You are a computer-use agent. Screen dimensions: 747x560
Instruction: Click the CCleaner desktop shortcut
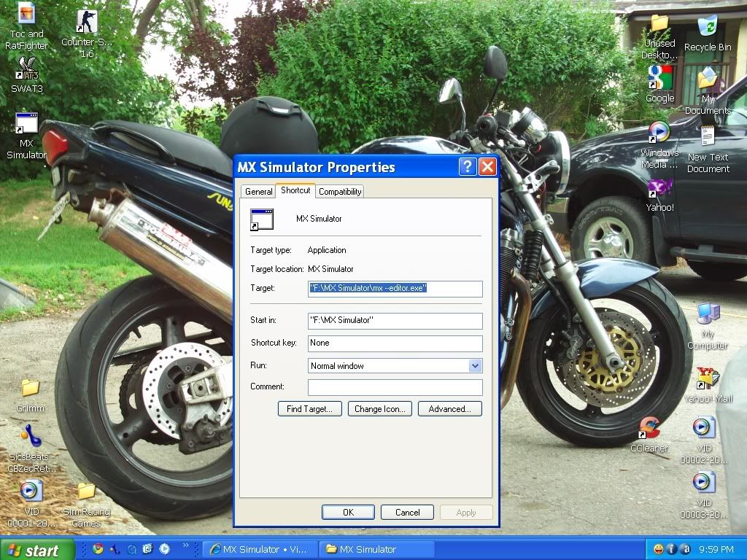pos(649,428)
